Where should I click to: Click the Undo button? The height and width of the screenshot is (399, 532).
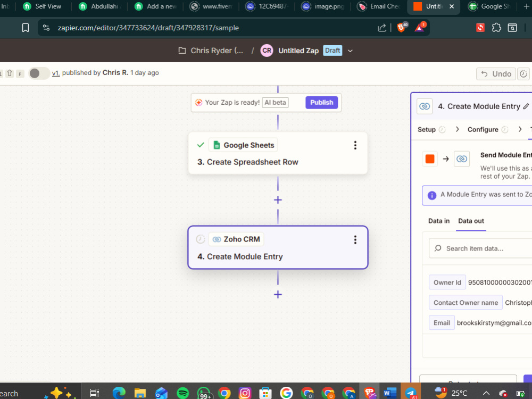pyautogui.click(x=496, y=73)
